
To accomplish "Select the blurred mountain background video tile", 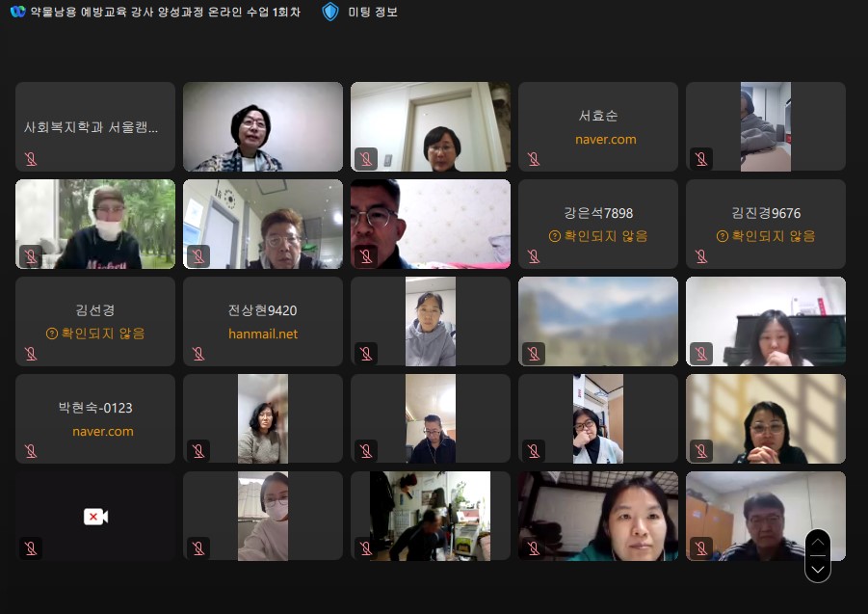I will pos(598,321).
